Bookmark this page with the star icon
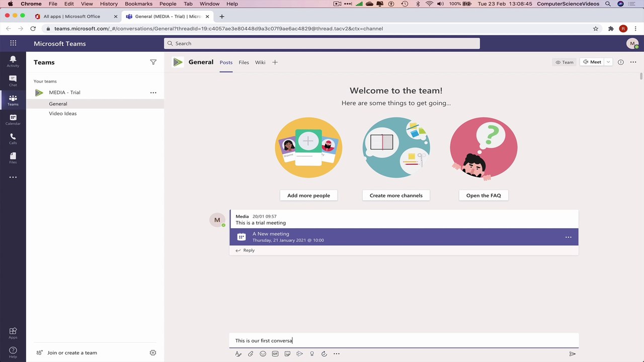 [x=596, y=29]
